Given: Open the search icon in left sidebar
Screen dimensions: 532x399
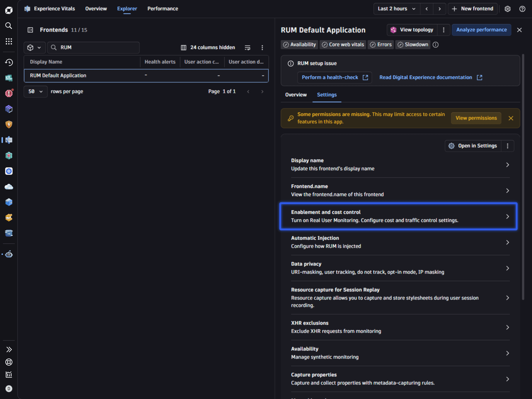Looking at the screenshot, I should [x=9, y=25].
